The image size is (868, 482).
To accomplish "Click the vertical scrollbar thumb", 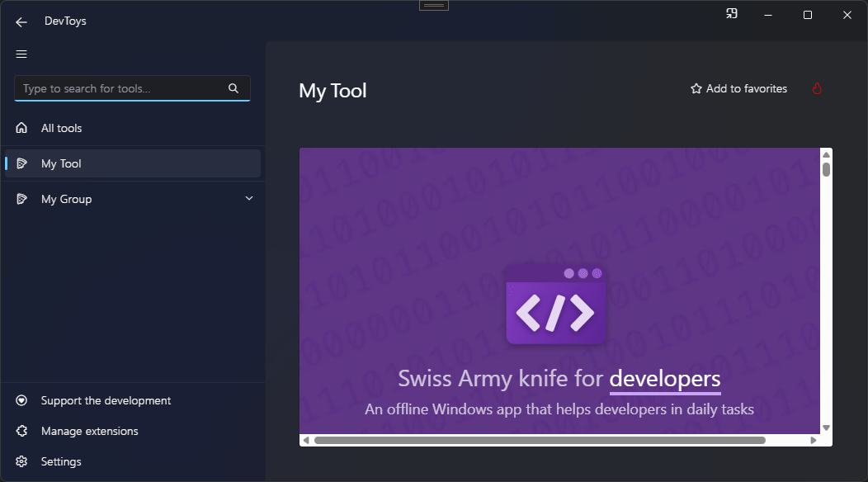I will pos(826,169).
